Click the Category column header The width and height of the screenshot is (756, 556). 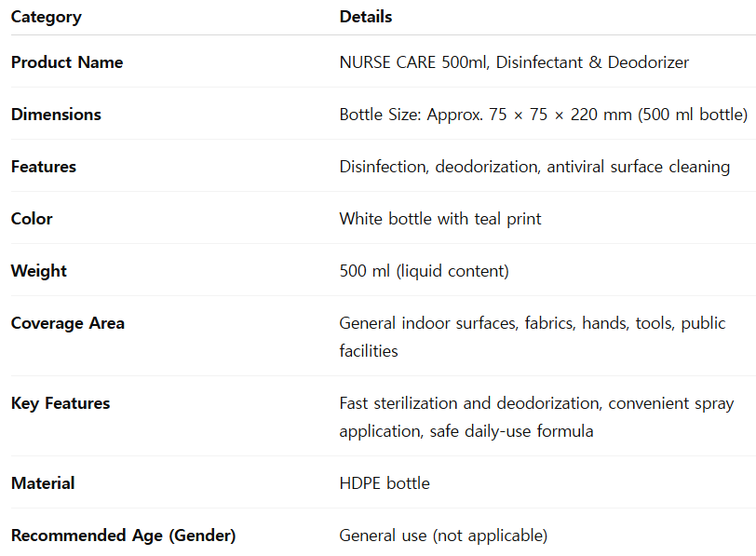coord(47,17)
